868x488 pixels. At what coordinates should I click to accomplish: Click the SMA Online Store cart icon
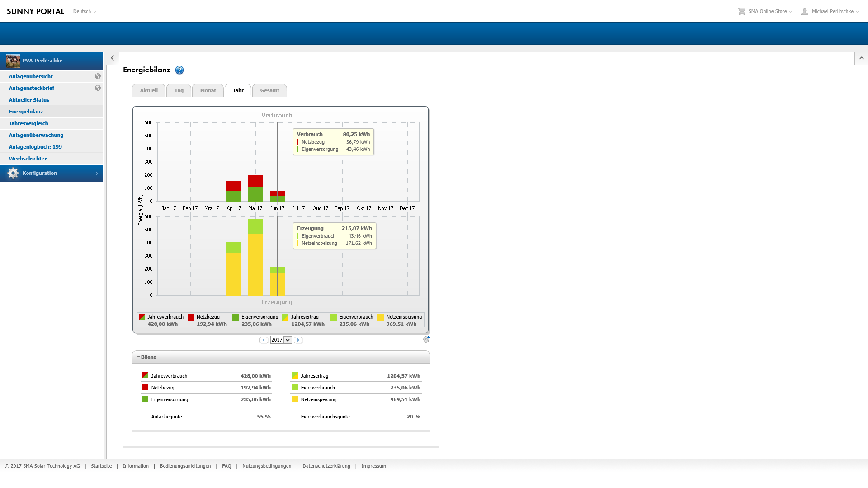tap(741, 11)
